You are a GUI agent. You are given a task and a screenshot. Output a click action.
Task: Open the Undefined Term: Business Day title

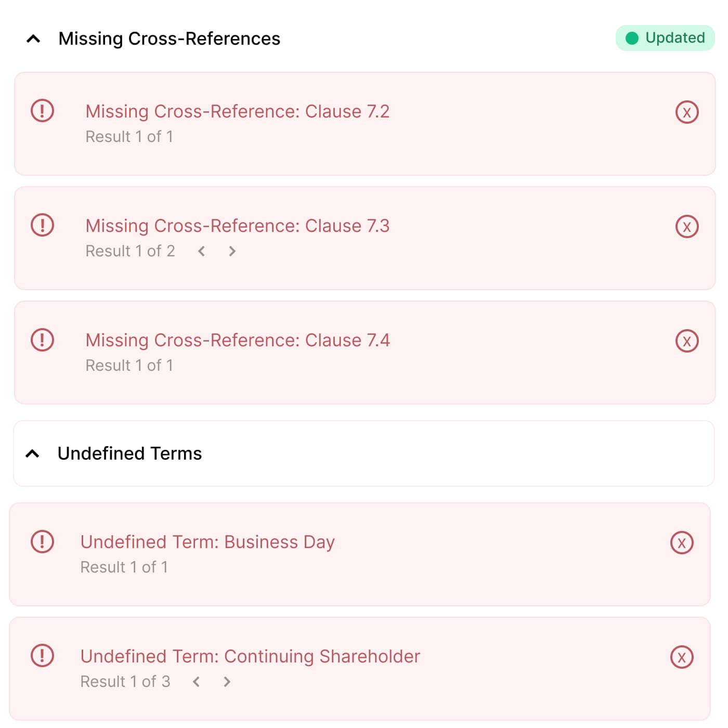pyautogui.click(x=207, y=542)
